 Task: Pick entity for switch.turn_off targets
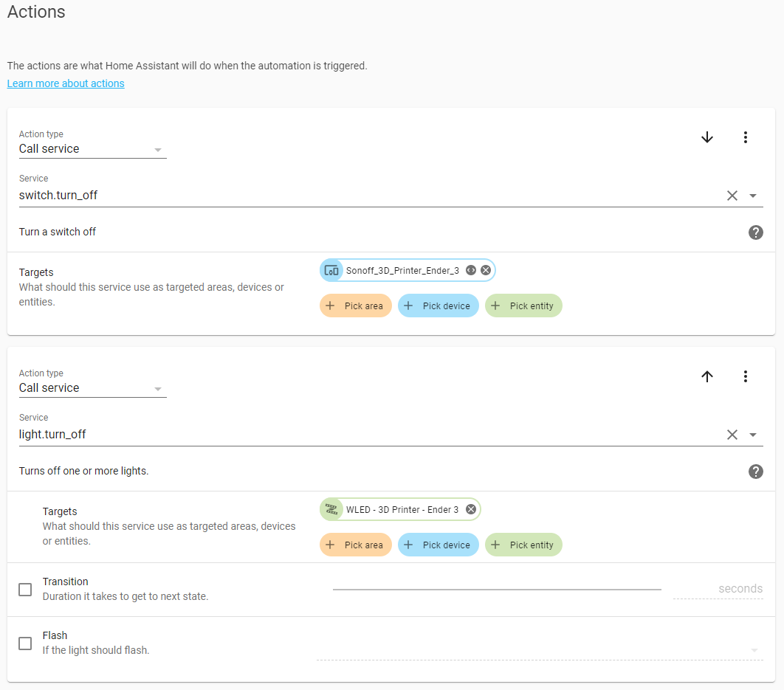(523, 306)
